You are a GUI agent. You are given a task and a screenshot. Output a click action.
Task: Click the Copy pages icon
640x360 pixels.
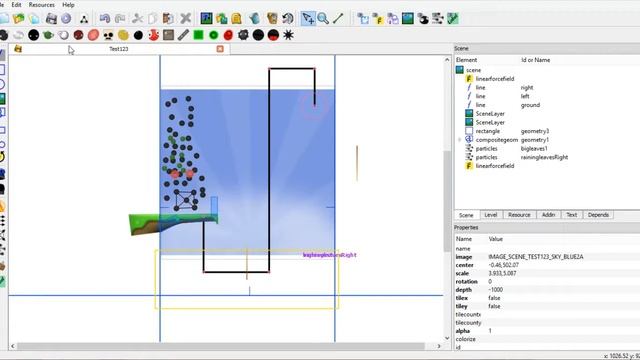coord(153,18)
